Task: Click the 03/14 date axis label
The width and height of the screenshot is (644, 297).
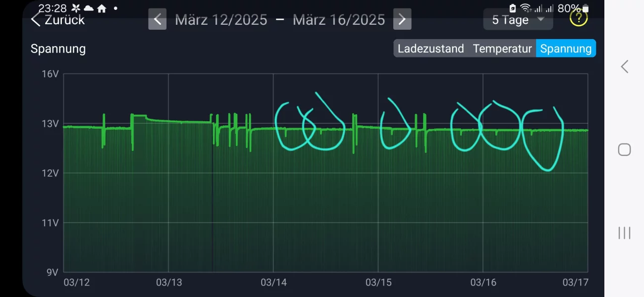Action: pos(274,282)
